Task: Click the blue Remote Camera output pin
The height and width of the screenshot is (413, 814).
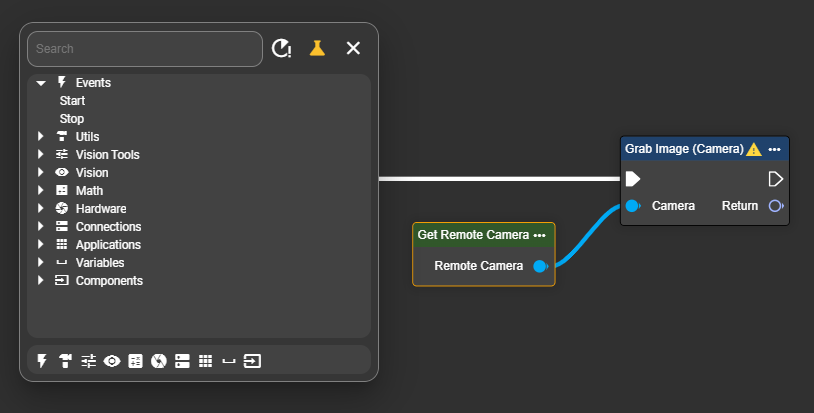Action: click(x=540, y=266)
